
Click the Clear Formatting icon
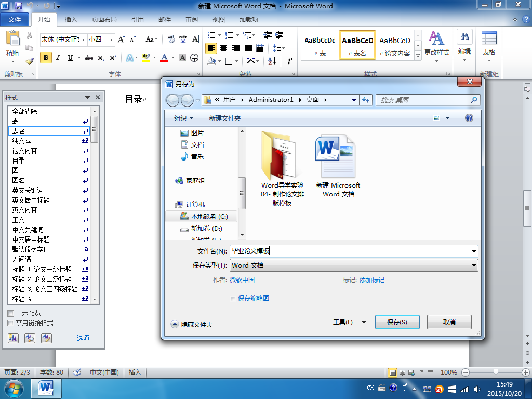point(170,39)
